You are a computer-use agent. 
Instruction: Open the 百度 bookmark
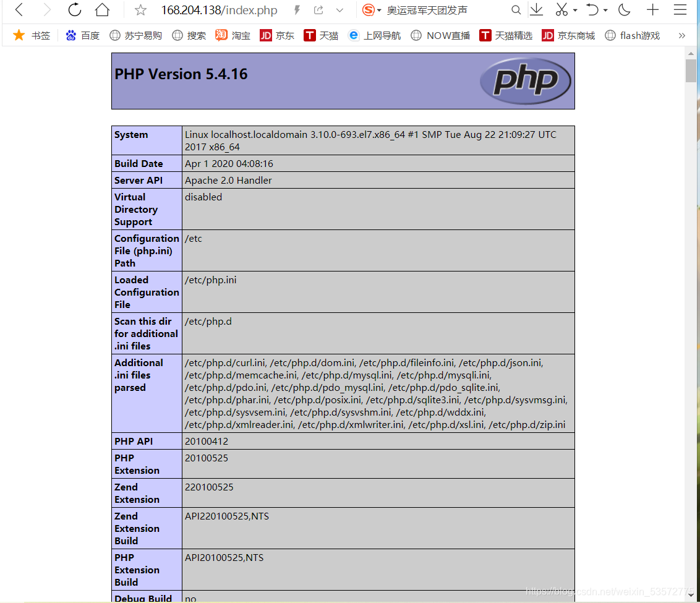[x=82, y=35]
